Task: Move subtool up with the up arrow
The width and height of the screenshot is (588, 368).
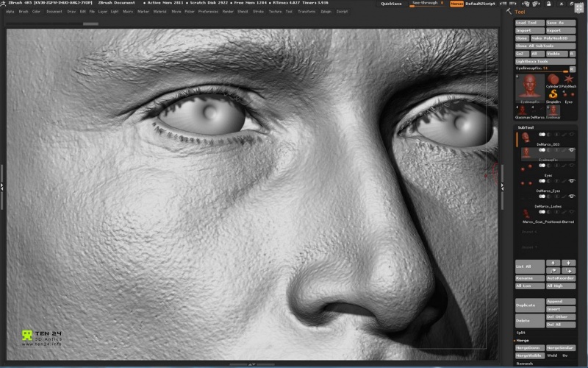Action: pyautogui.click(x=553, y=263)
